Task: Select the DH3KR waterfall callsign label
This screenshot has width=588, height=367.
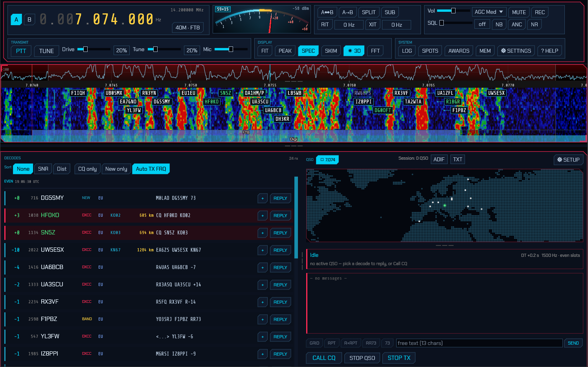Action: click(282, 119)
